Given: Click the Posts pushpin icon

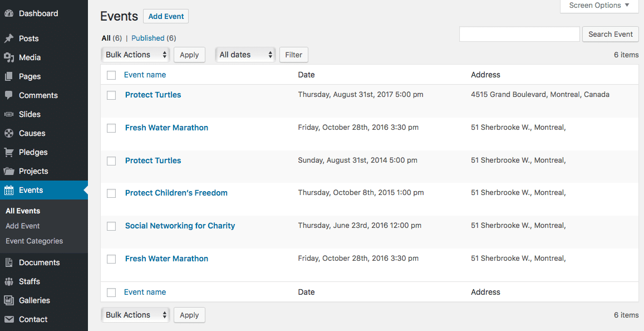Looking at the screenshot, I should click(8, 38).
